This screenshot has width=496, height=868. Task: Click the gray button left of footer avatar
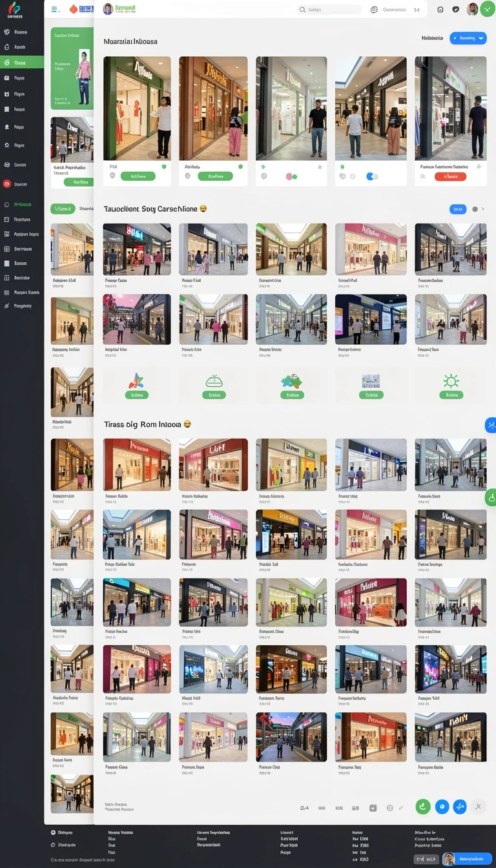427,859
